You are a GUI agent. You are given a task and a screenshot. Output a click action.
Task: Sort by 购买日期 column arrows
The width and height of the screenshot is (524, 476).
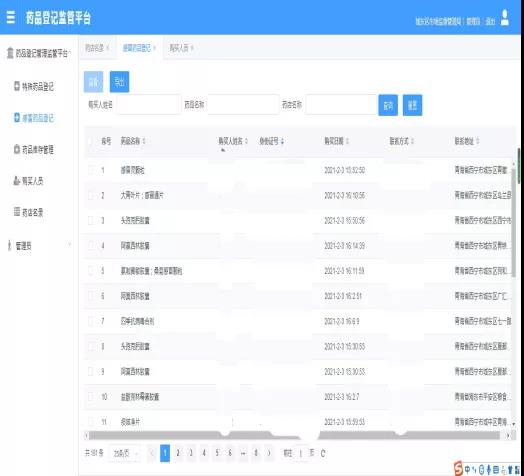[347, 141]
